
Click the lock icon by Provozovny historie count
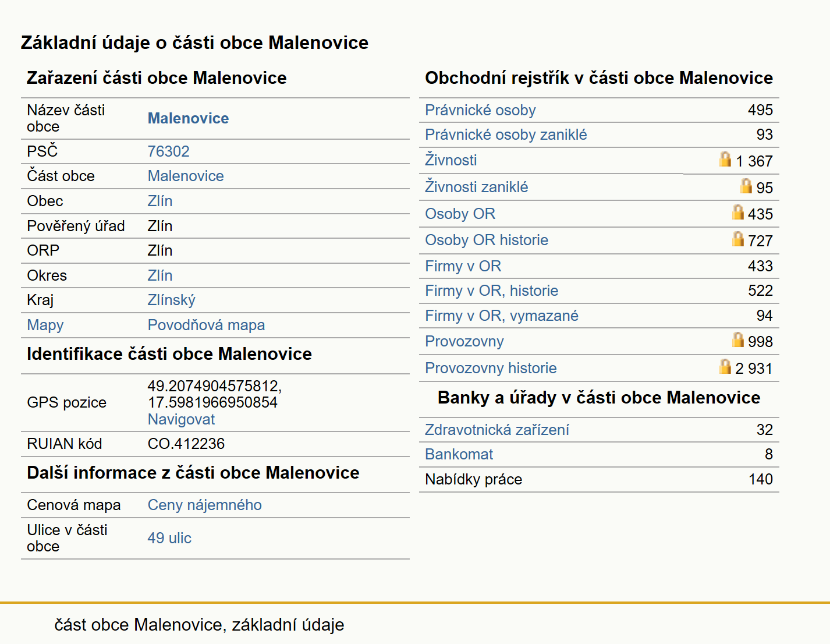click(x=725, y=366)
